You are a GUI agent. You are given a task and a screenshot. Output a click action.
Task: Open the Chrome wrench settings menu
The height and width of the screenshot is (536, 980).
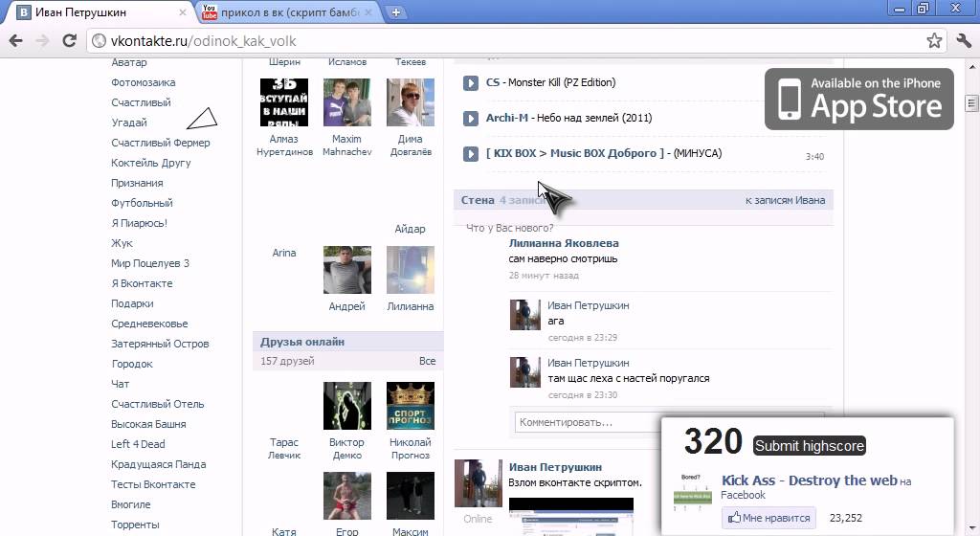coord(963,41)
